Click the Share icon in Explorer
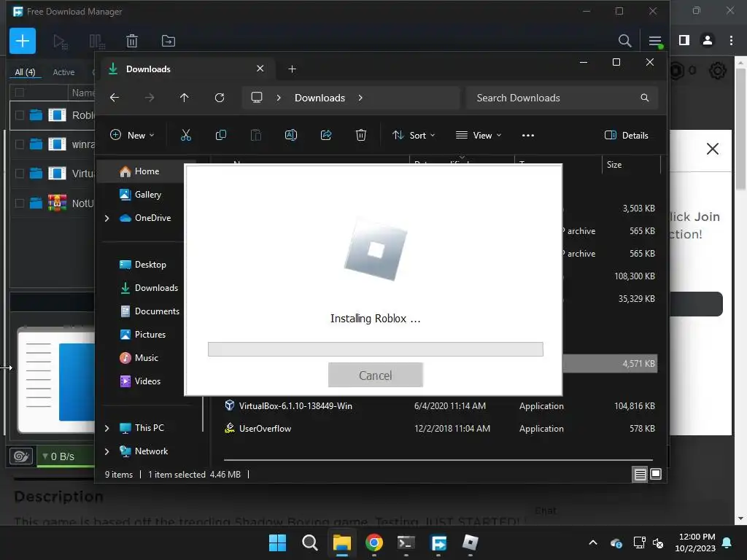This screenshot has height=560, width=747. tap(326, 135)
